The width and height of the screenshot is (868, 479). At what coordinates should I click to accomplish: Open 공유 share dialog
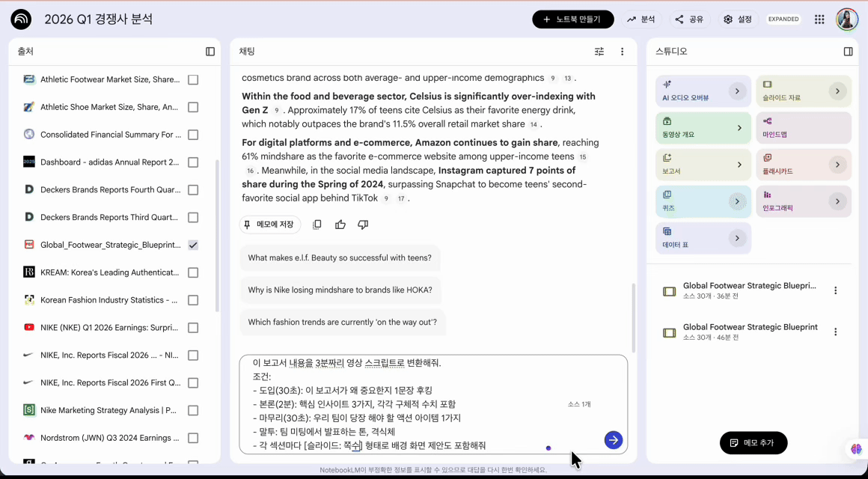pos(690,19)
